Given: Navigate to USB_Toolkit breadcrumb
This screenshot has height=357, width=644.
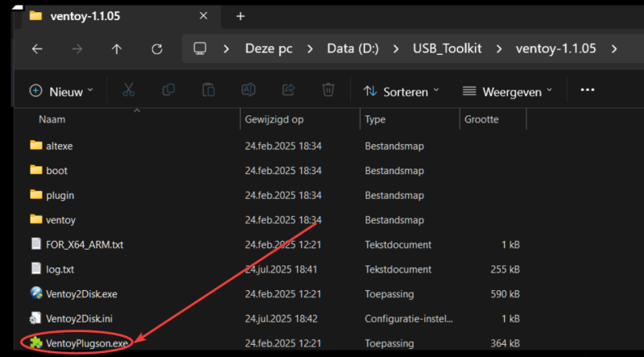Looking at the screenshot, I should coord(448,49).
